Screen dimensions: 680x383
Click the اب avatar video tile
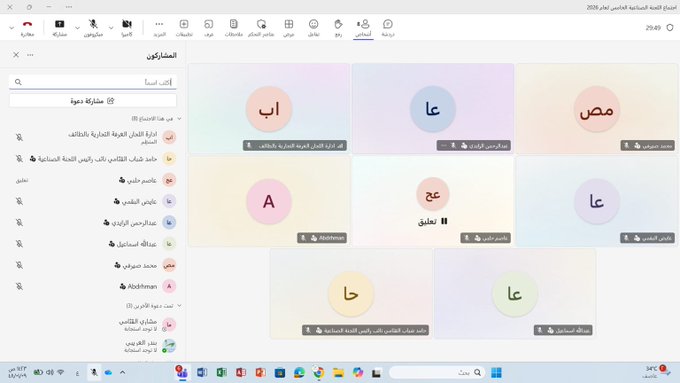[x=269, y=109]
